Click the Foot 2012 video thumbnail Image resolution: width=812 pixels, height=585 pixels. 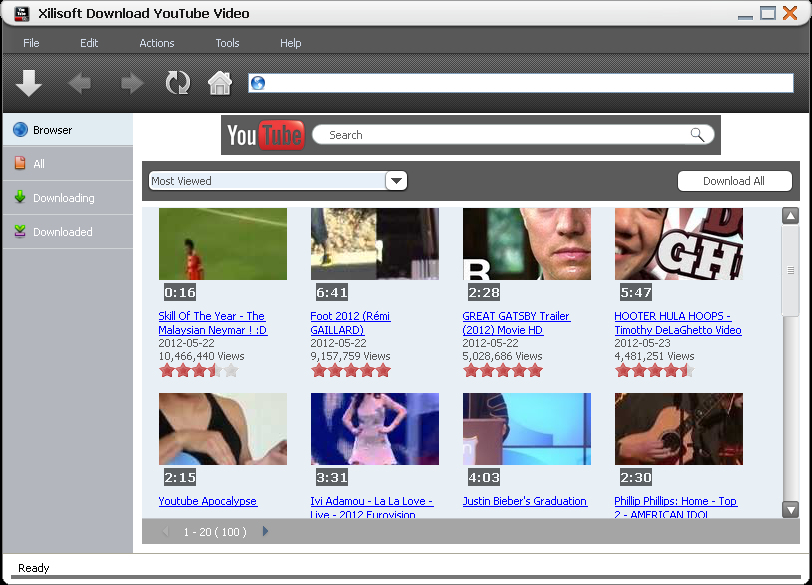(375, 244)
